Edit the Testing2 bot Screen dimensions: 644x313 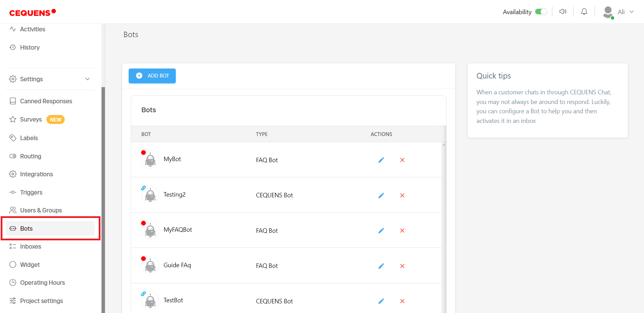(x=381, y=195)
